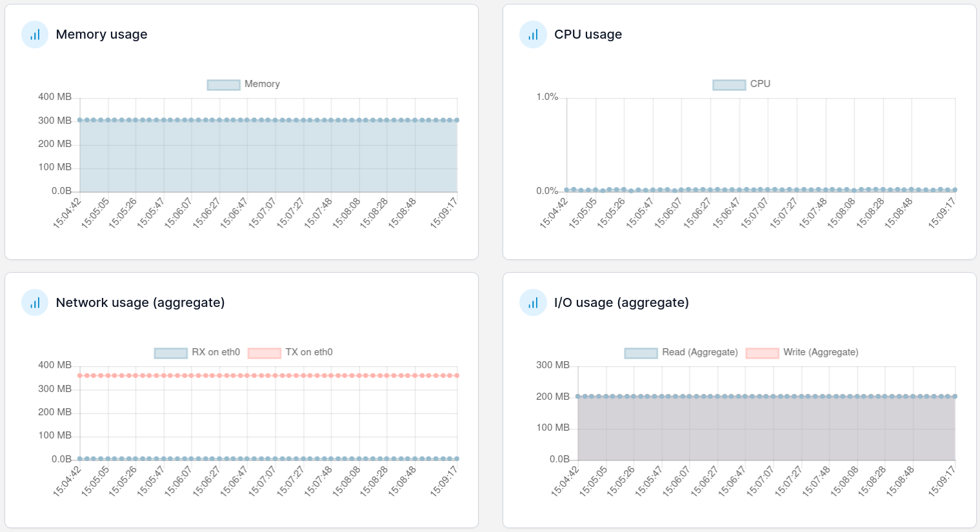Select the RX on eth0 legend swatch
980x532 pixels.
point(170,352)
